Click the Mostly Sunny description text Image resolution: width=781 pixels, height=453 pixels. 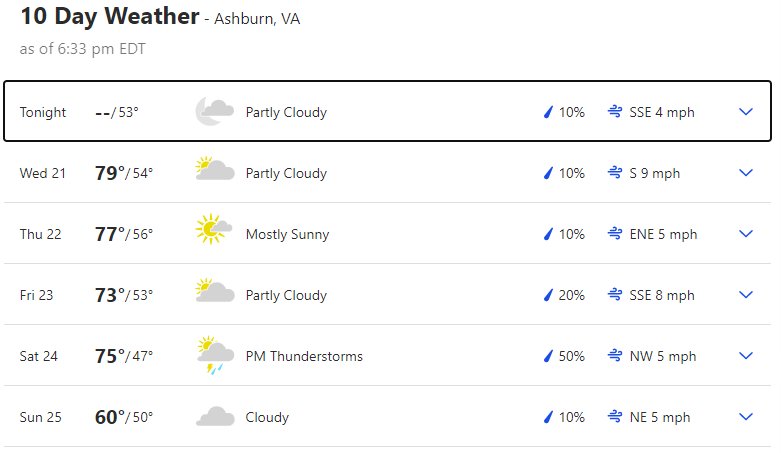[x=287, y=234]
